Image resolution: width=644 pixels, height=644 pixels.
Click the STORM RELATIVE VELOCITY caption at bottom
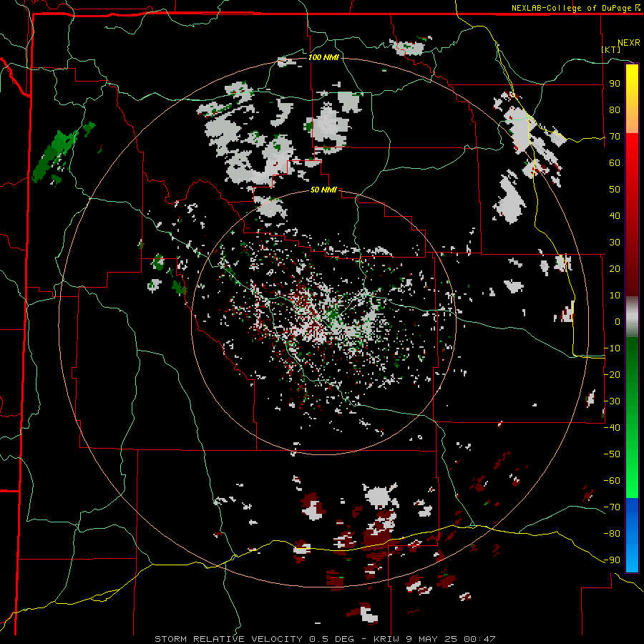325,639
